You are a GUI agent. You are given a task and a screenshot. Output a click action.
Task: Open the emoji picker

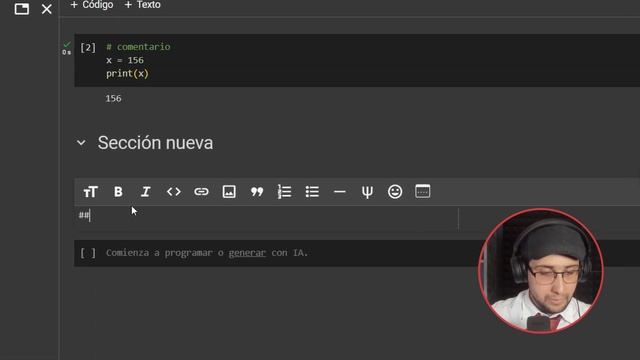395,192
